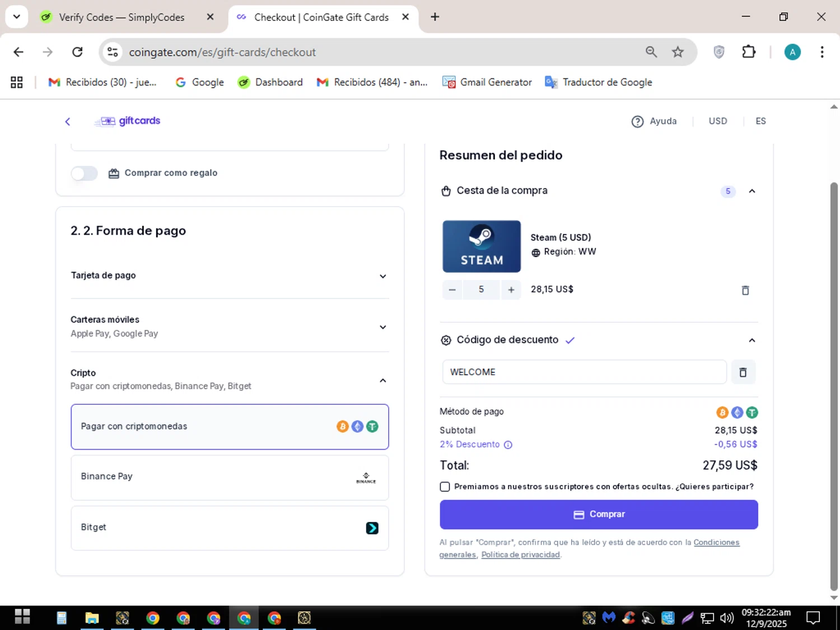840x630 pixels.
Task: Open the Gmail Generator bookmark
Action: pyautogui.click(x=487, y=82)
